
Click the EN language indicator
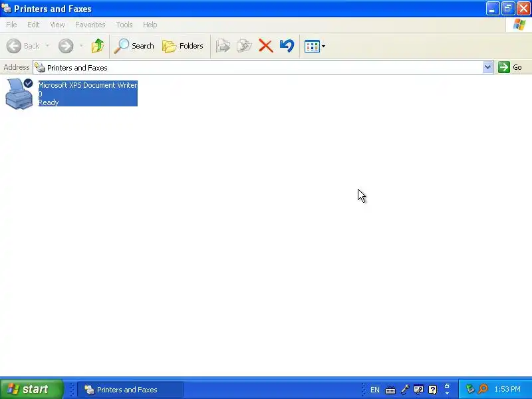tap(375, 390)
